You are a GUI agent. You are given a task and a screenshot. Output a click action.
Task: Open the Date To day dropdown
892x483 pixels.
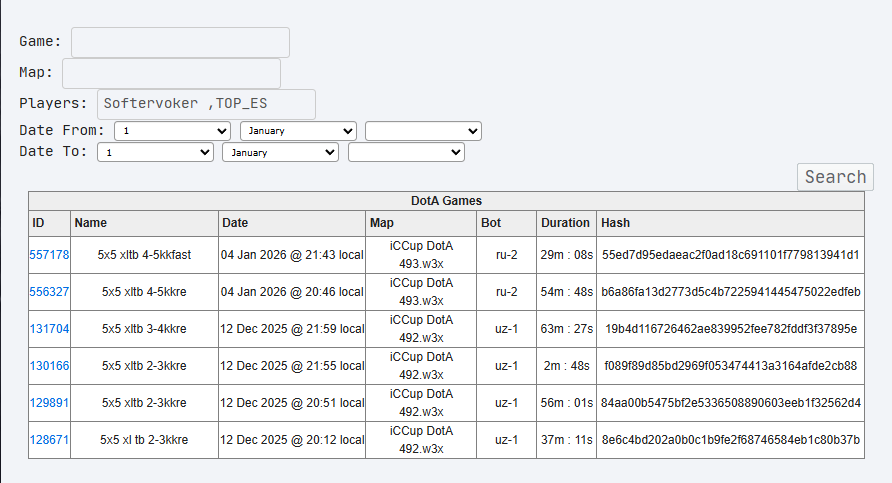[x=156, y=152]
